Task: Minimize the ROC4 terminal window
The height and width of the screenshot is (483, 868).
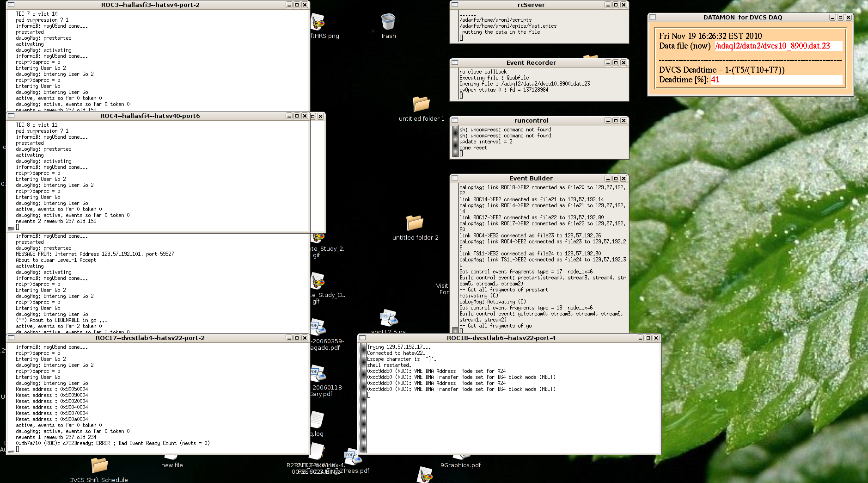Action: (x=289, y=116)
